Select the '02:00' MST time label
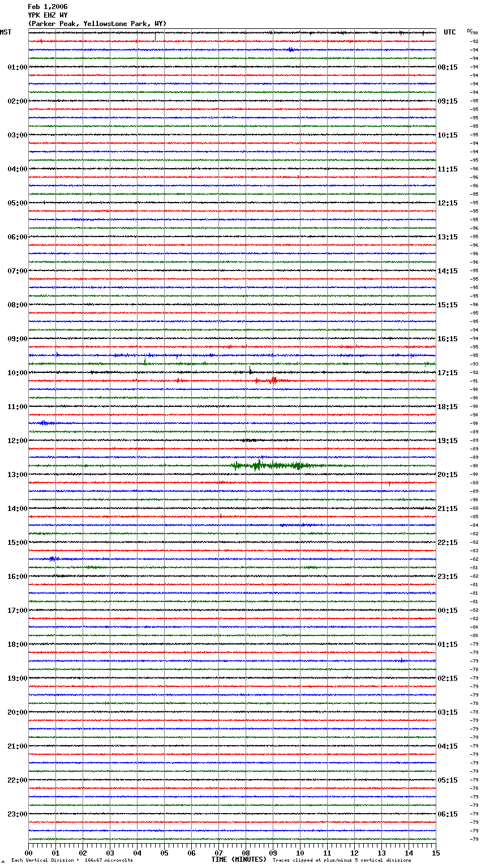This screenshot has height=868, width=481. pos(18,101)
